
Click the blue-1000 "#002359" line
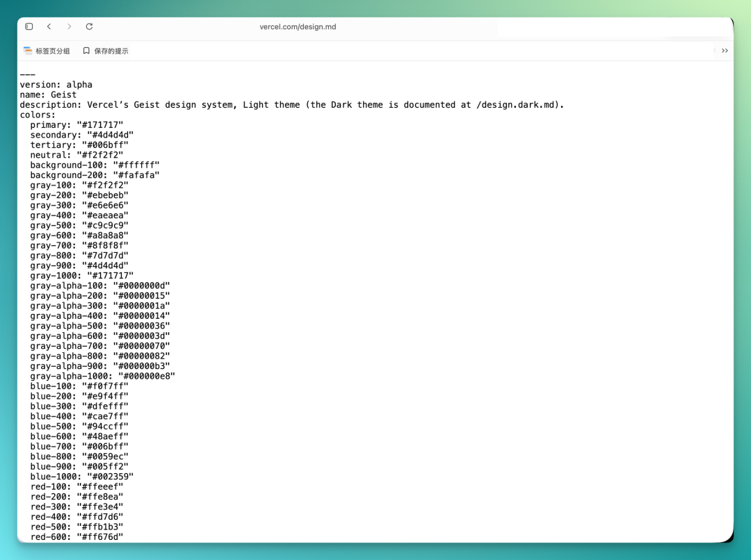click(x=82, y=477)
